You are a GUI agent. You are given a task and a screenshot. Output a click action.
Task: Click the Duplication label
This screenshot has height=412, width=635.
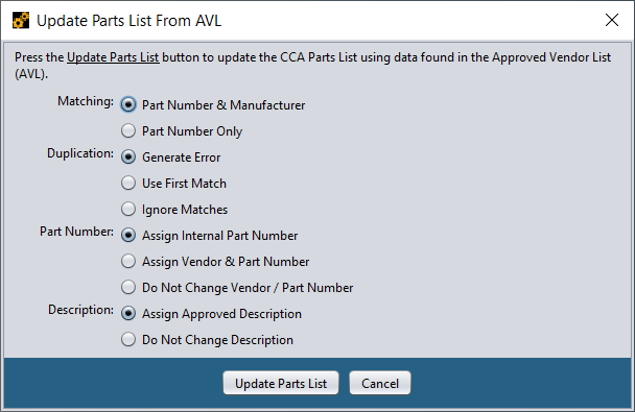(80, 153)
